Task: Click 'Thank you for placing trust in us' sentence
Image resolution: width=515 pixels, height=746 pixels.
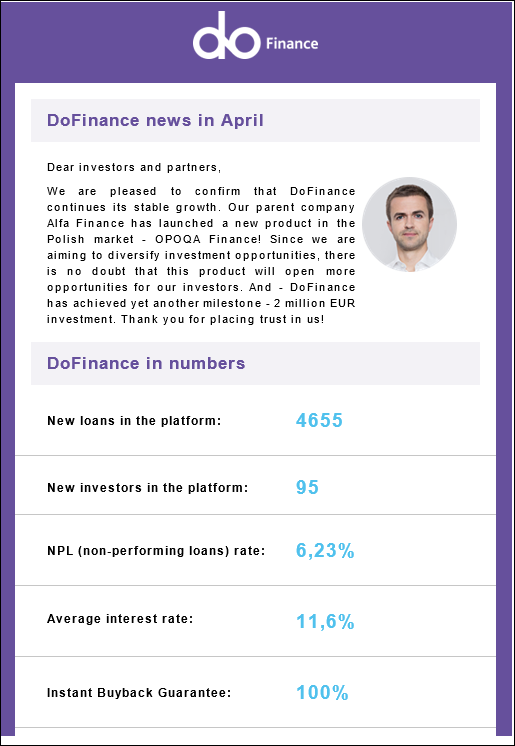Action: tap(223, 319)
